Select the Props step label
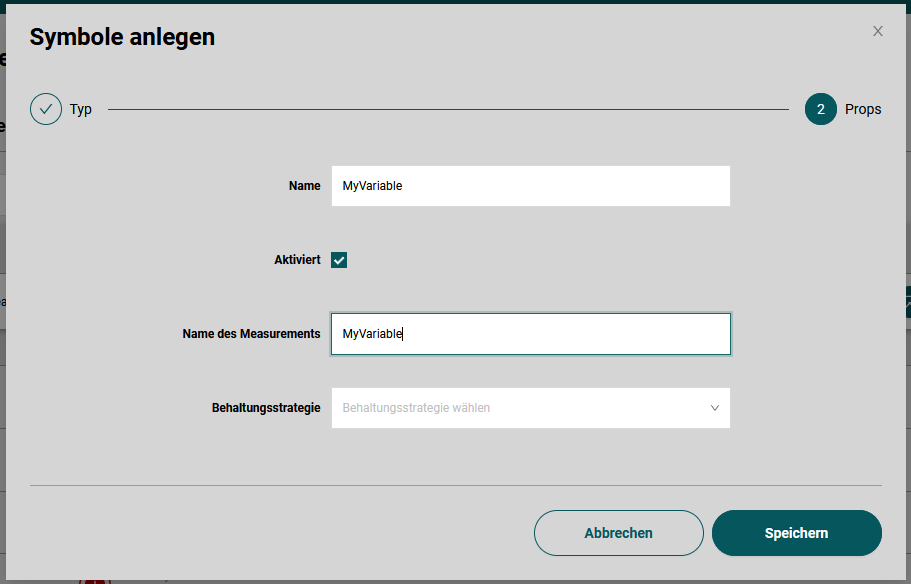911x584 pixels. coord(862,108)
